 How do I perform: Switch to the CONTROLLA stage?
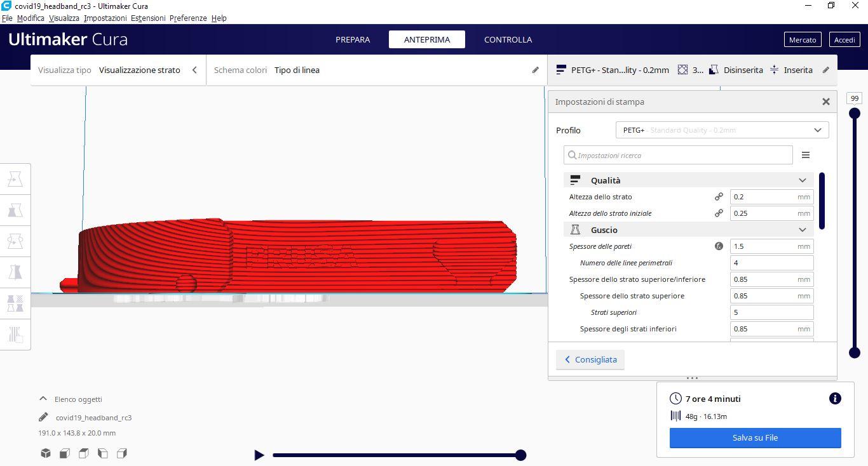(x=508, y=39)
